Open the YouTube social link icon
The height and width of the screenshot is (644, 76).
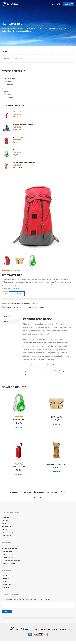pos(48,492)
